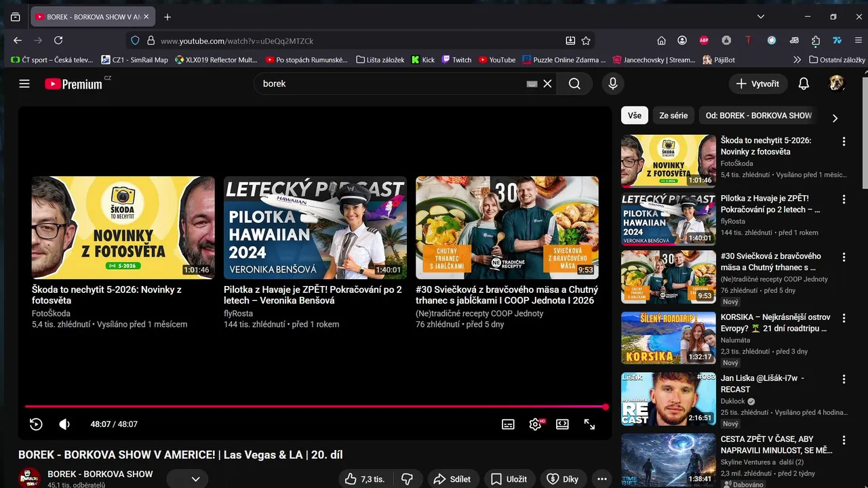Open more actions three-dot menu below the video
Viewport: 868px width, 488px height.
[602, 479]
